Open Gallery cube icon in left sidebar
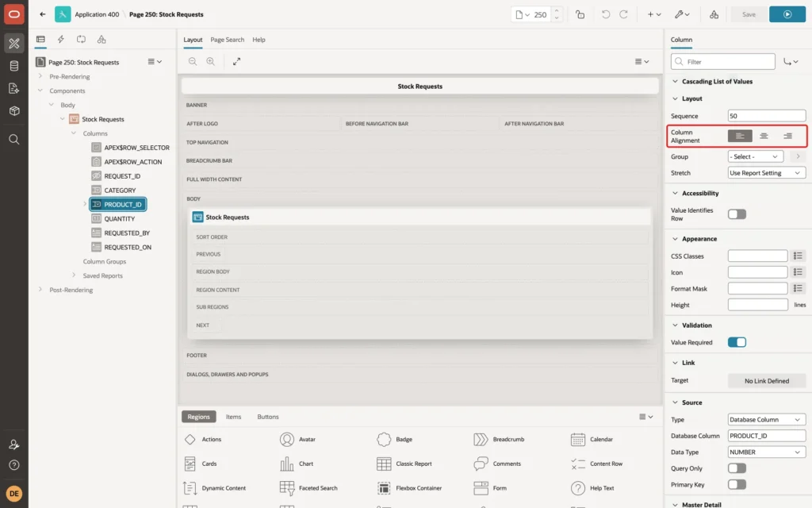Image resolution: width=812 pixels, height=508 pixels. [x=14, y=111]
